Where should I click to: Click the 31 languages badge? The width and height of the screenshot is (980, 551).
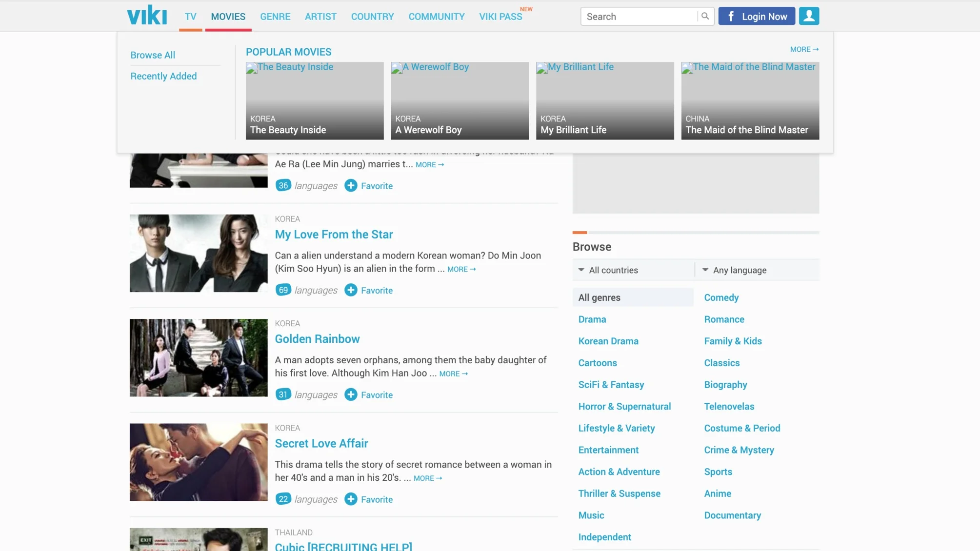[x=283, y=394]
